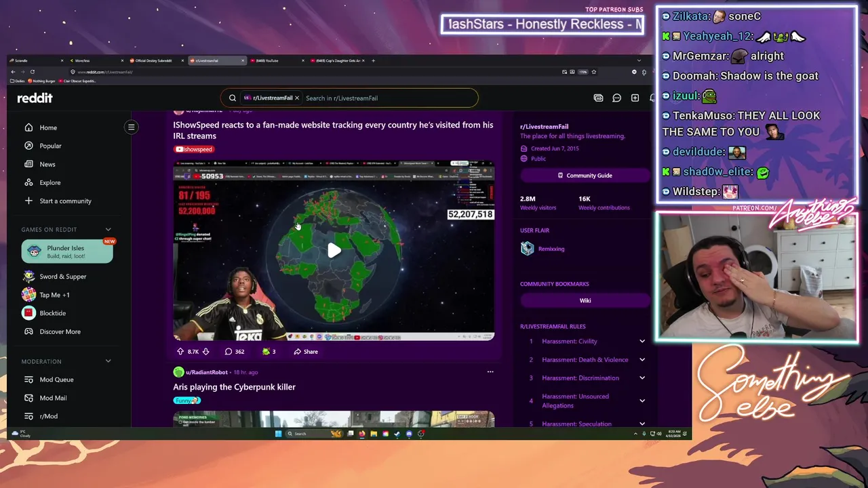The image size is (868, 488).
Task: Open options menu on RadiantRobot's post
Action: [x=490, y=371]
